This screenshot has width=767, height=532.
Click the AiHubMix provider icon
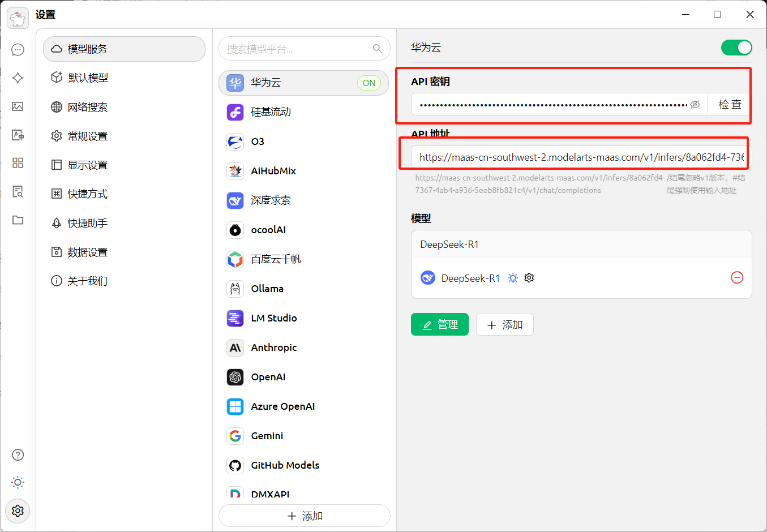[x=235, y=171]
